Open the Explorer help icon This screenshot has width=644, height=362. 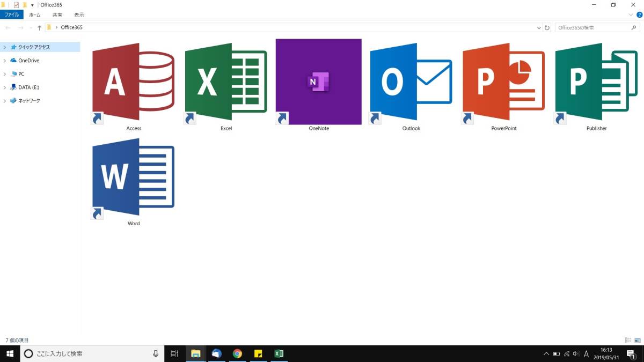point(639,15)
